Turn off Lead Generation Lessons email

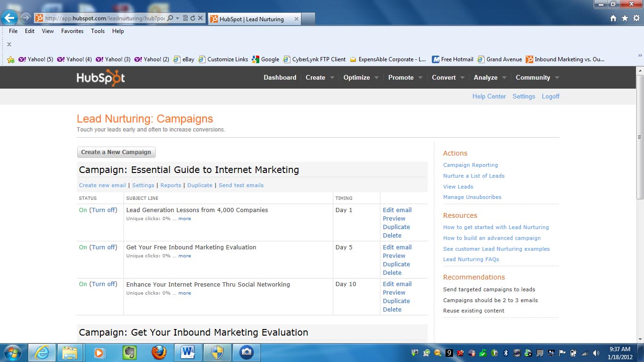point(103,210)
